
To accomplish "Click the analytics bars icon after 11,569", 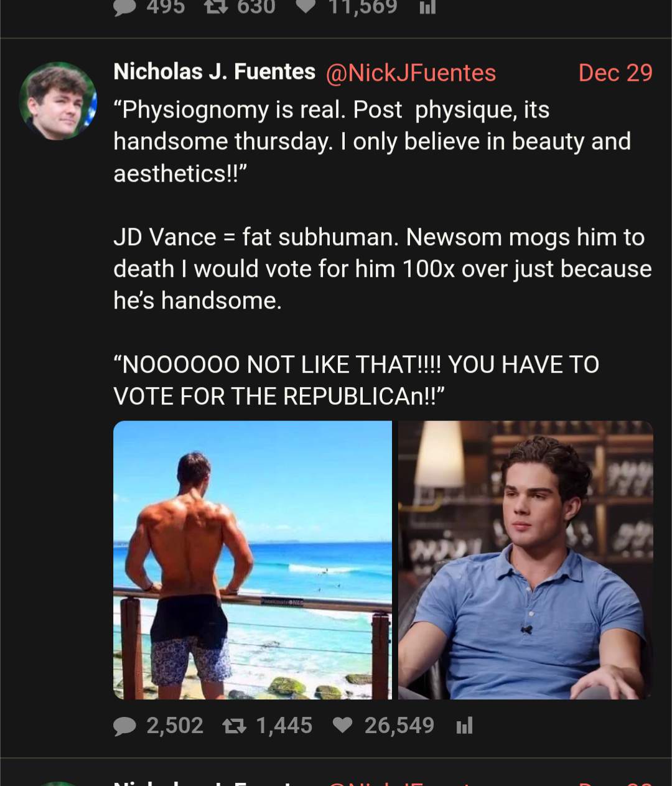I will pyautogui.click(x=427, y=7).
